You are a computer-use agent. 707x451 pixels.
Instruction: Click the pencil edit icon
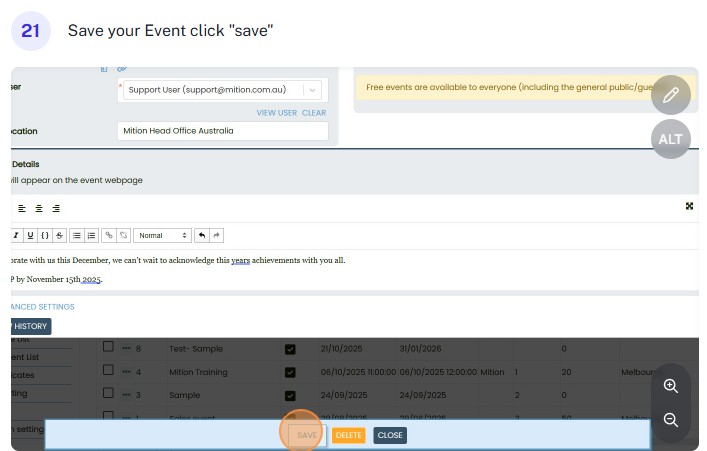click(x=670, y=96)
